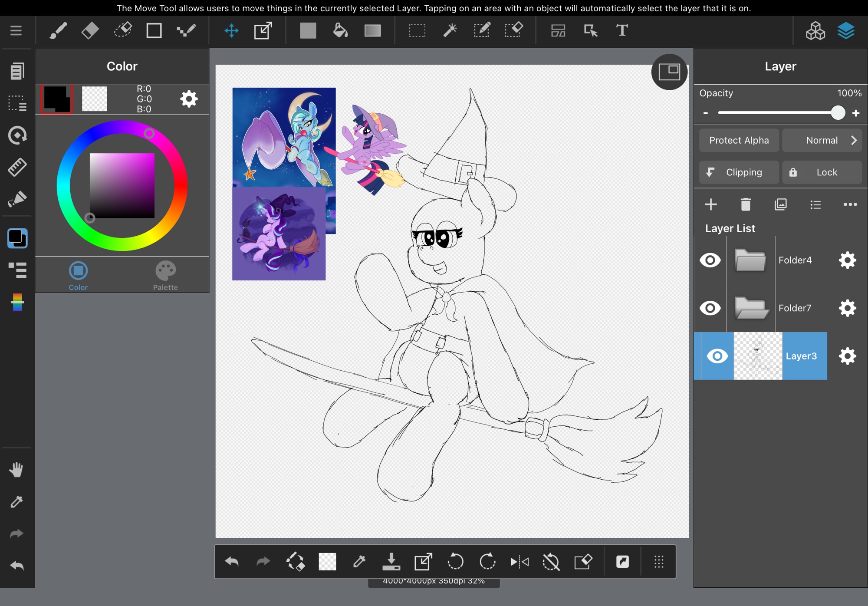The image size is (868, 606).
Task: Flip canvas horizontally in bottom toolbar
Action: click(x=519, y=562)
